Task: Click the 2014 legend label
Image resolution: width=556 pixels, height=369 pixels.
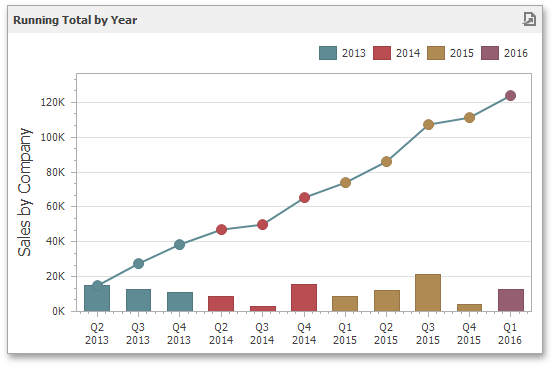Action: [x=408, y=53]
